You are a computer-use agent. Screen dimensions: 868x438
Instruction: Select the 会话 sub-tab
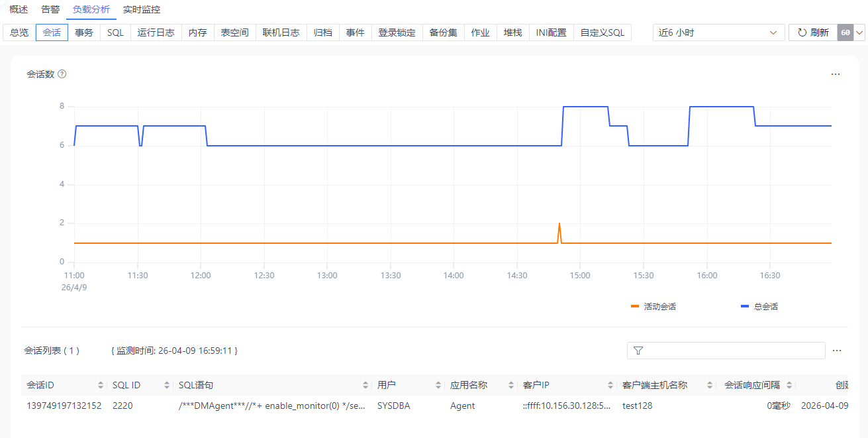point(52,32)
